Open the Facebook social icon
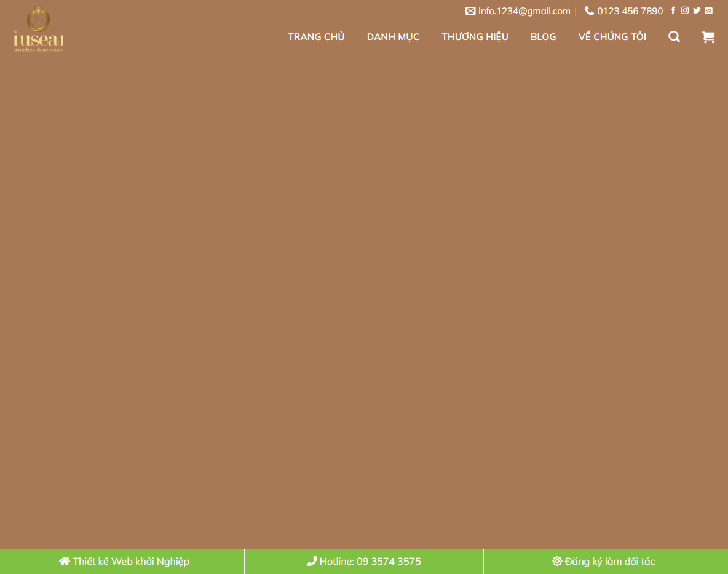The height and width of the screenshot is (574, 728). [673, 10]
